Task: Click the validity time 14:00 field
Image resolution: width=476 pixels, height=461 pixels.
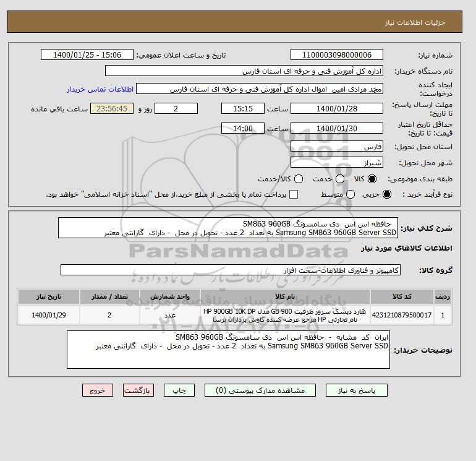Action: point(243,128)
